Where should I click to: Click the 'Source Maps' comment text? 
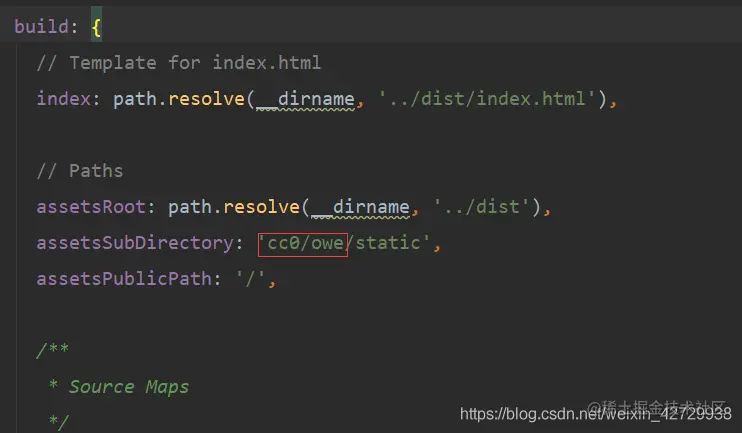pyautogui.click(x=129, y=387)
